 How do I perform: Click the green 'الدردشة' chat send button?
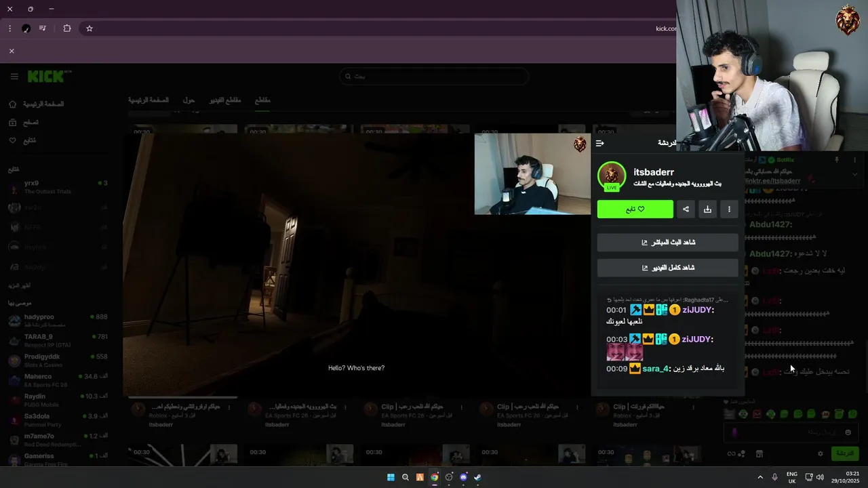845,453
